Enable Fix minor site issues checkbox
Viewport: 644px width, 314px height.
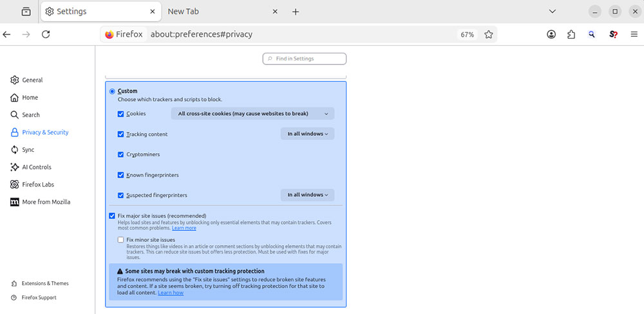click(x=121, y=240)
